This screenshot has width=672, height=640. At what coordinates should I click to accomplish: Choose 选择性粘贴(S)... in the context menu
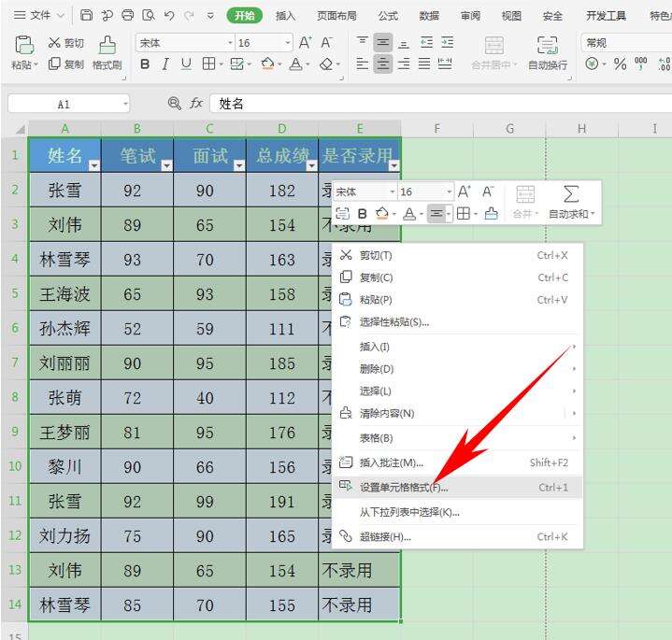coord(394,321)
